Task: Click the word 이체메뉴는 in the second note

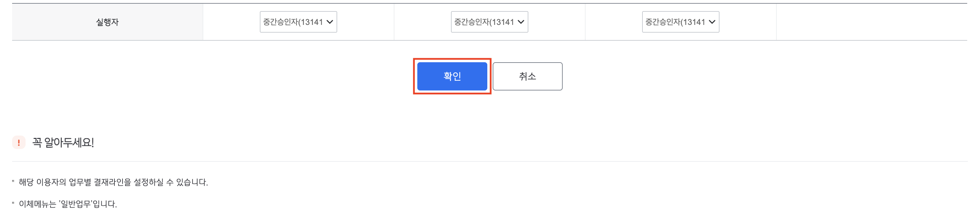Action: tap(37, 204)
